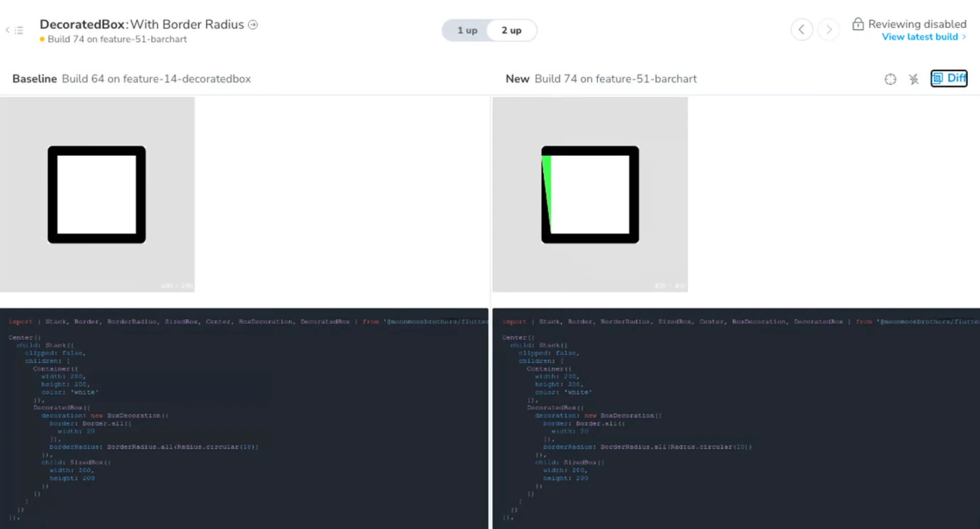Go to next snapshot with right arrow
The image size is (980, 529).
click(828, 30)
